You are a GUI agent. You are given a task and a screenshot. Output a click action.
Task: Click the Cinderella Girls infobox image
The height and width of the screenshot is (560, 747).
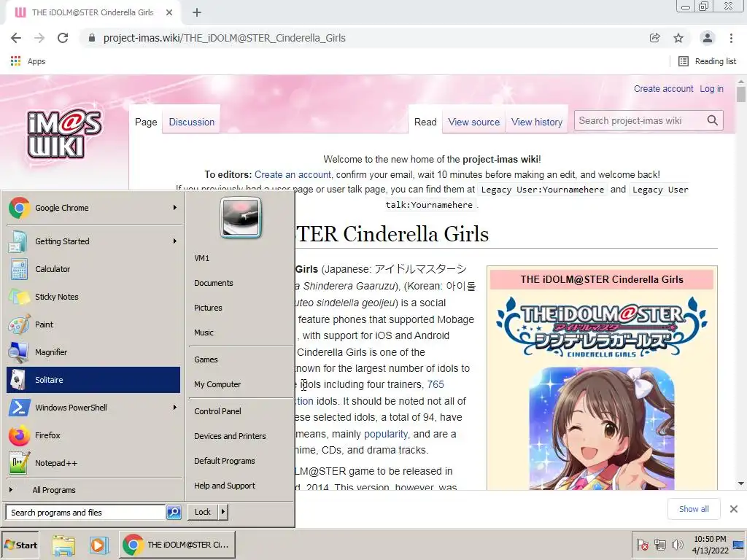pos(602,429)
